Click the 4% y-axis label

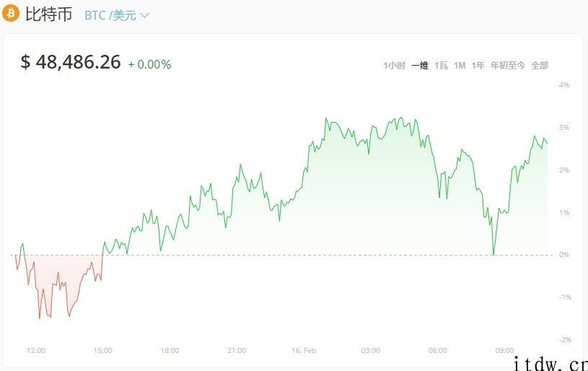564,84
